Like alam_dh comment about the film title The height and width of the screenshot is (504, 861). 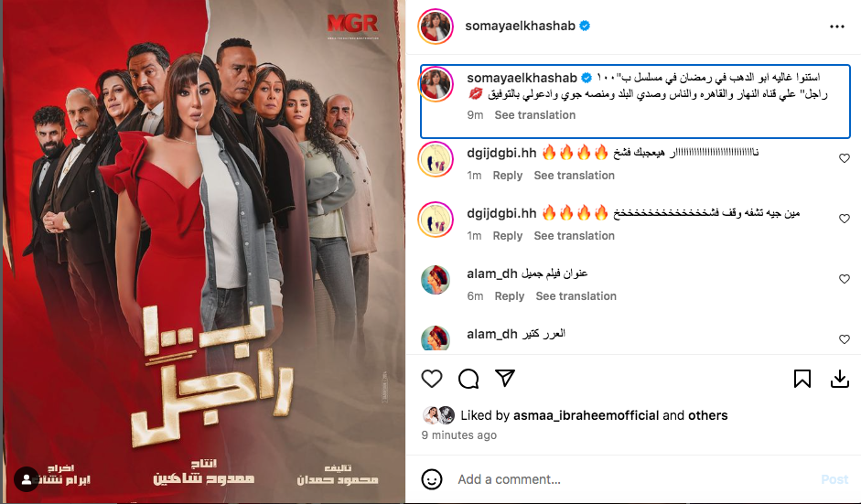tap(845, 279)
